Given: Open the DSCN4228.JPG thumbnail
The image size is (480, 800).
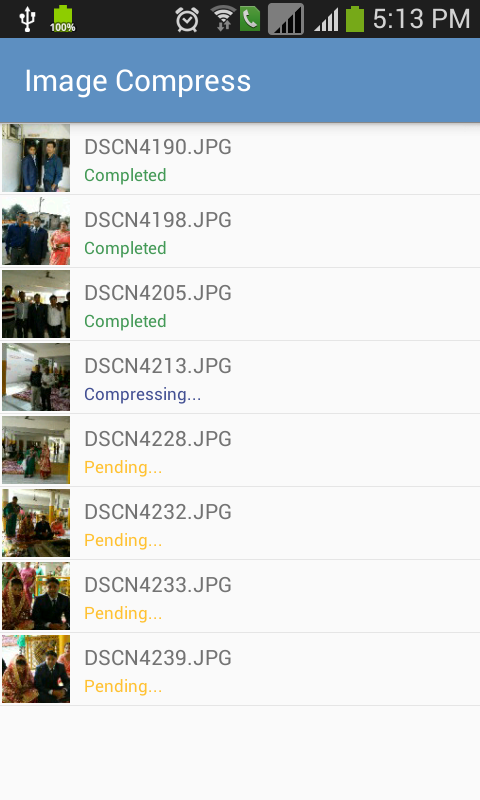Looking at the screenshot, I should coord(36,450).
